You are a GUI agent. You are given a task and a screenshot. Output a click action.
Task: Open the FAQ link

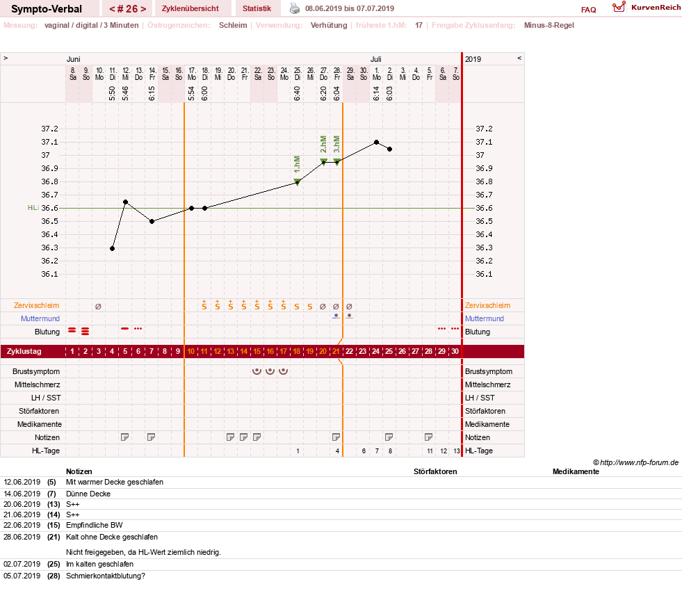(x=588, y=10)
